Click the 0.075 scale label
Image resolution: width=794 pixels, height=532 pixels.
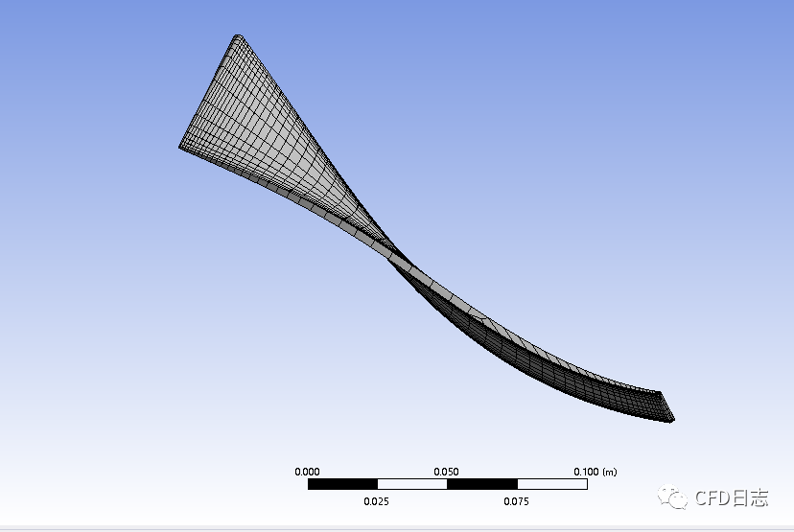pyautogui.click(x=516, y=501)
